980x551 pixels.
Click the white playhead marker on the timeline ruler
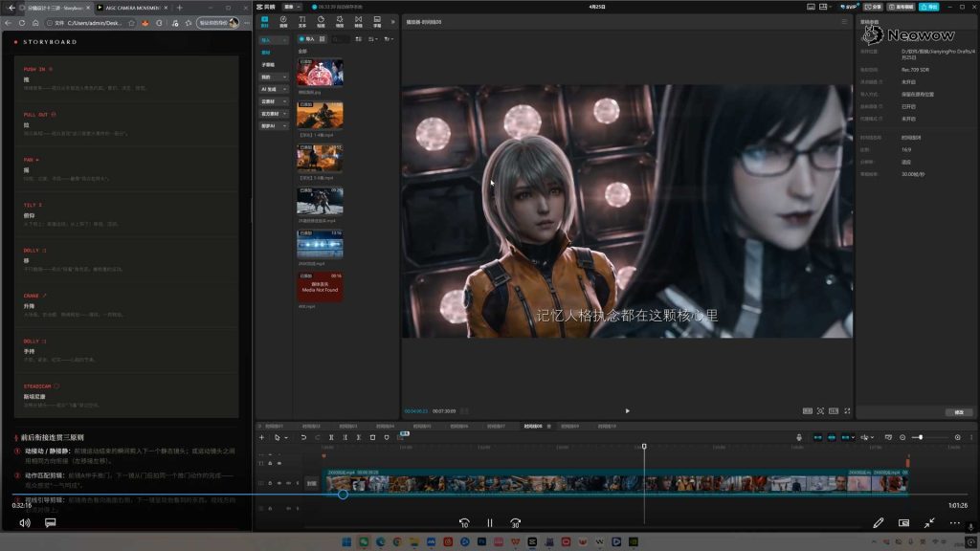(644, 447)
